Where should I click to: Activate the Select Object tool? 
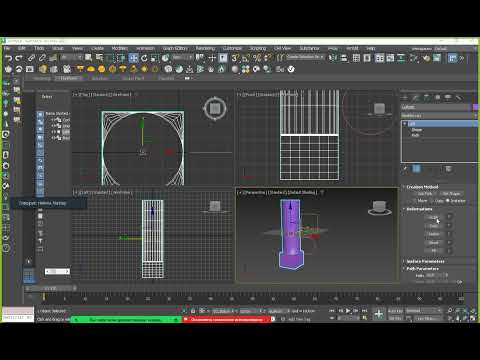pos(88,58)
